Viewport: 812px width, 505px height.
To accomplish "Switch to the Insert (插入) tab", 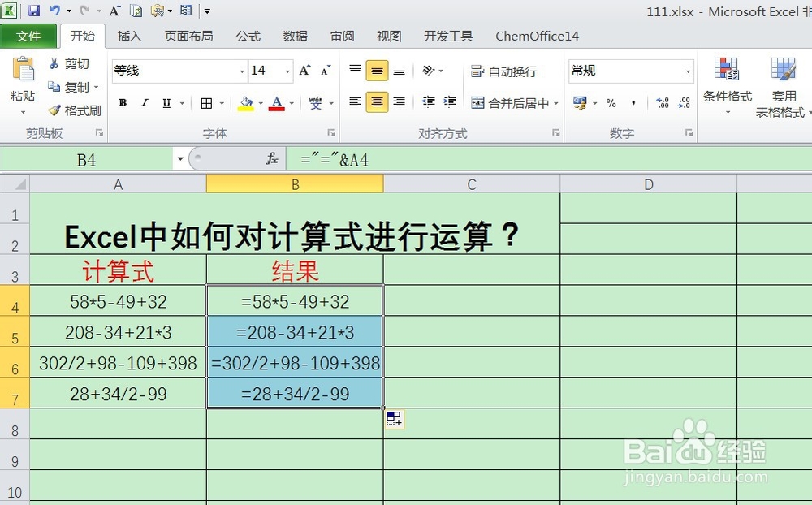I will (x=129, y=36).
